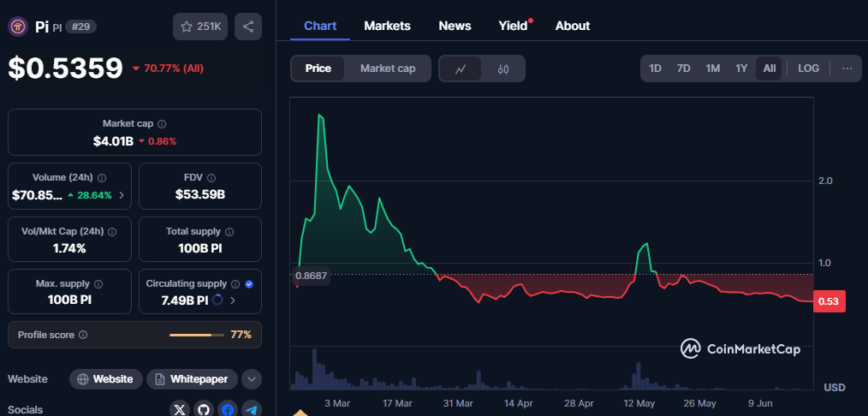The image size is (868, 416).
Task: Open Vol/Mkt Cap (24h) info icon
Action: pyautogui.click(x=112, y=232)
